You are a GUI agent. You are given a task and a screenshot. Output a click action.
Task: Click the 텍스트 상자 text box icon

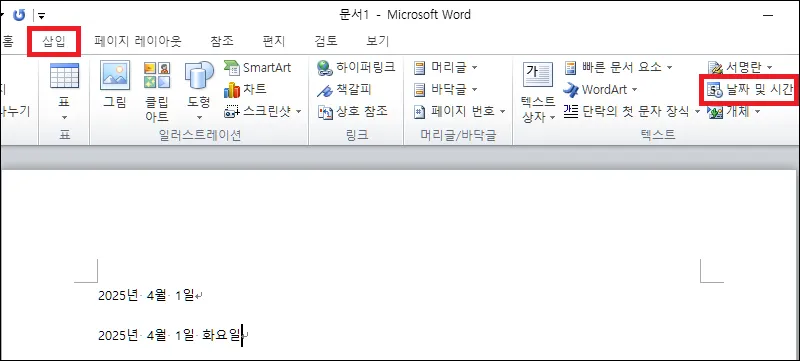click(538, 75)
